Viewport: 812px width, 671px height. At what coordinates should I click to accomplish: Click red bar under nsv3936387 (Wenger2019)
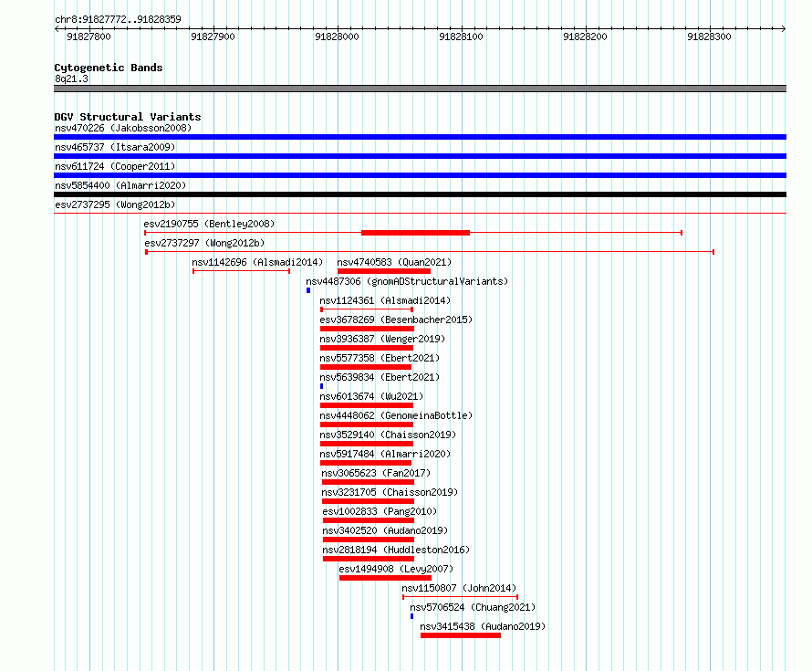pos(367,348)
